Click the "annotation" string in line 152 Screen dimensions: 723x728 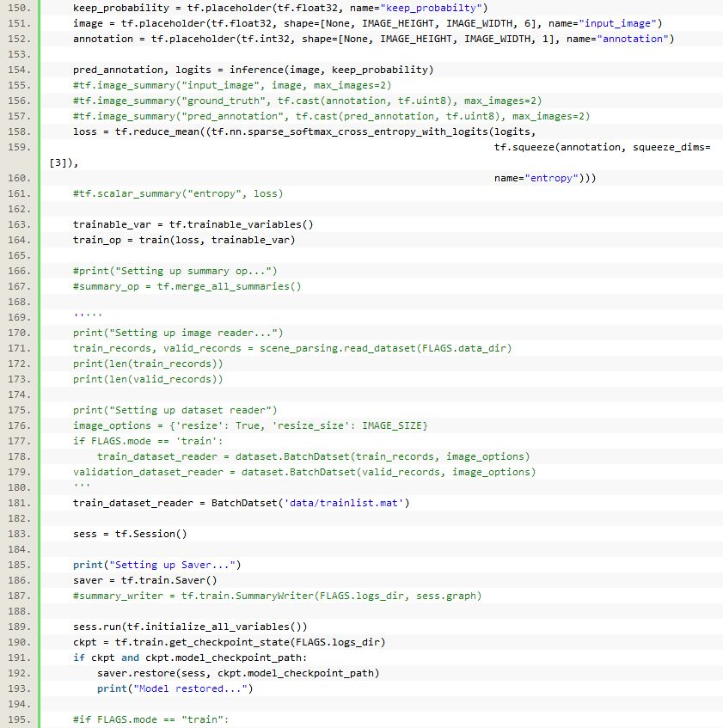pyautogui.click(x=633, y=39)
